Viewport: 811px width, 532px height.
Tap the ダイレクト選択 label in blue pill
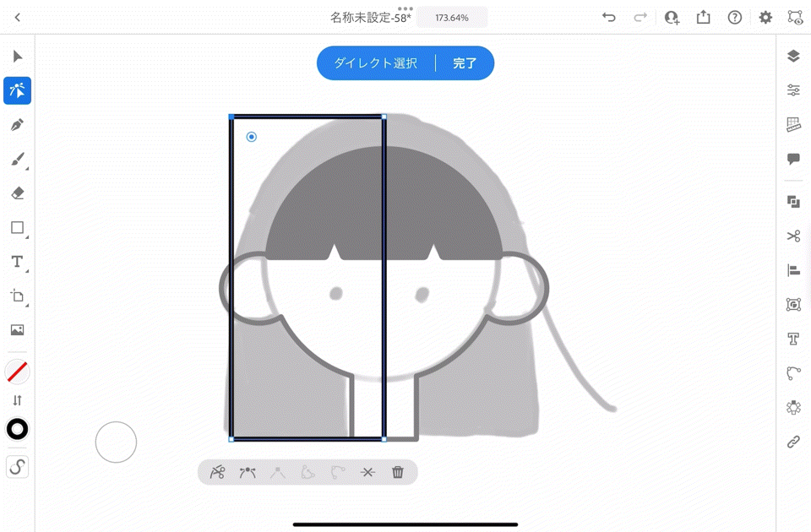(x=375, y=63)
